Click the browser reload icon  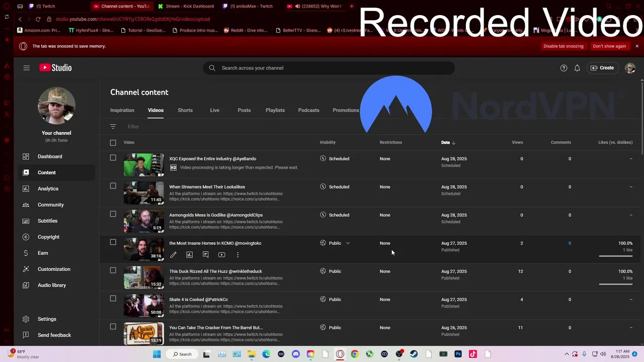pyautogui.click(x=38, y=19)
